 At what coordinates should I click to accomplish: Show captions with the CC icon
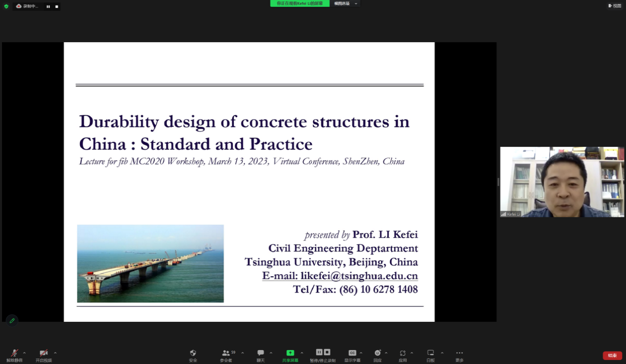(x=352, y=354)
